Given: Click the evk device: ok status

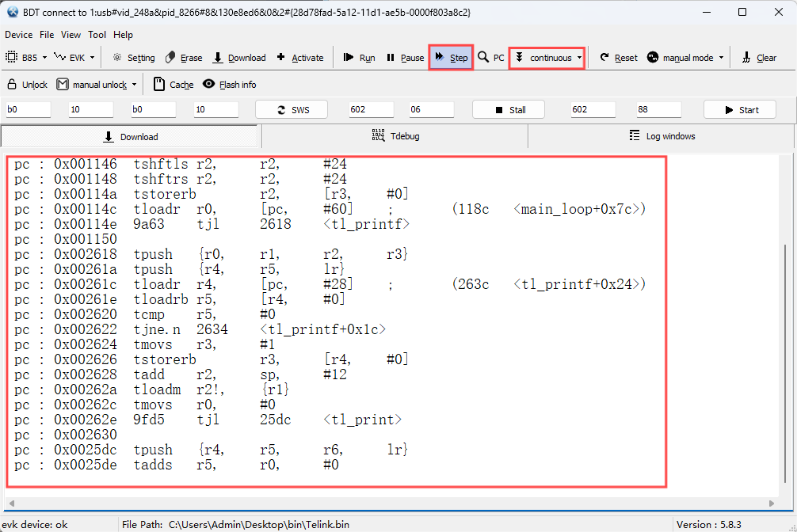Looking at the screenshot, I should pyautogui.click(x=35, y=524).
